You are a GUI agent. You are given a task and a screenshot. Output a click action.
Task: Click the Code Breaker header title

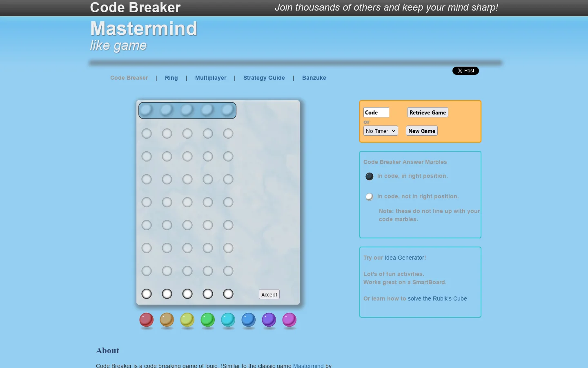(135, 7)
